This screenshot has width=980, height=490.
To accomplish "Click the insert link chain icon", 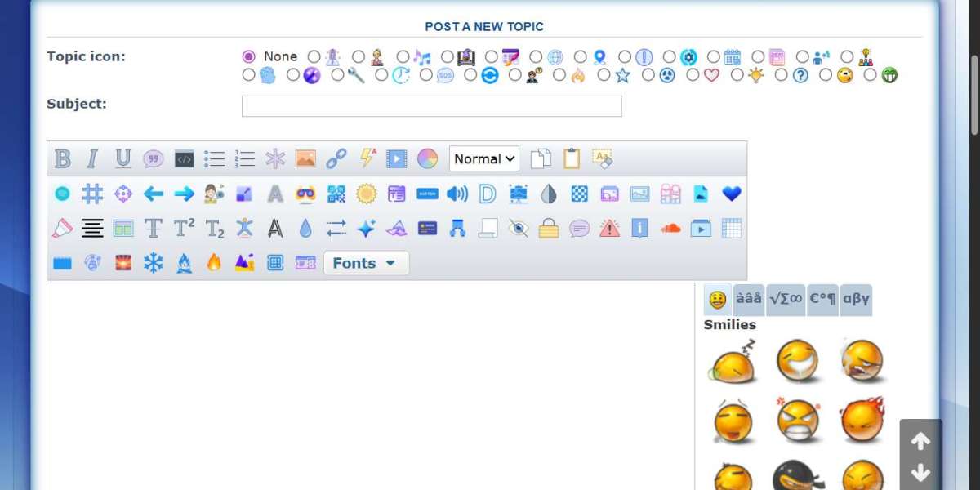I will (336, 158).
